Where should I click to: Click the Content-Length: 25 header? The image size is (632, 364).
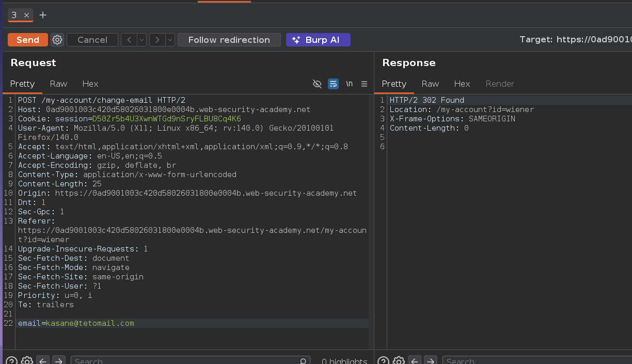pos(60,184)
